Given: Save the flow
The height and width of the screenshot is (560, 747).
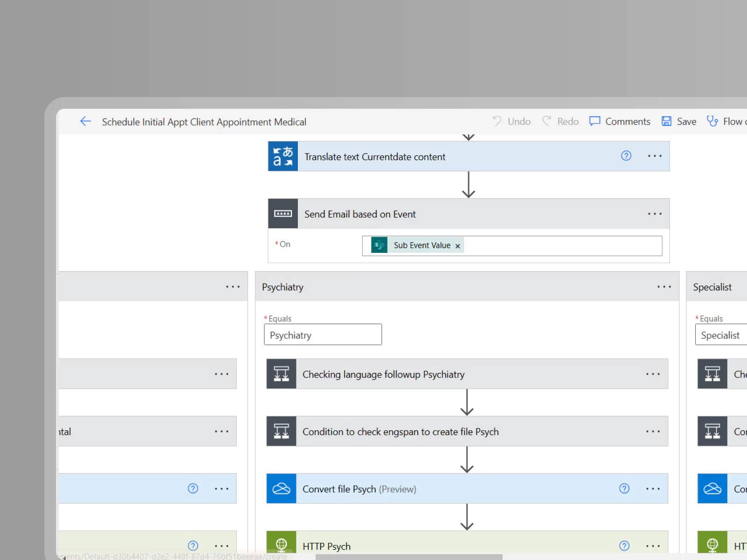Looking at the screenshot, I should point(679,121).
